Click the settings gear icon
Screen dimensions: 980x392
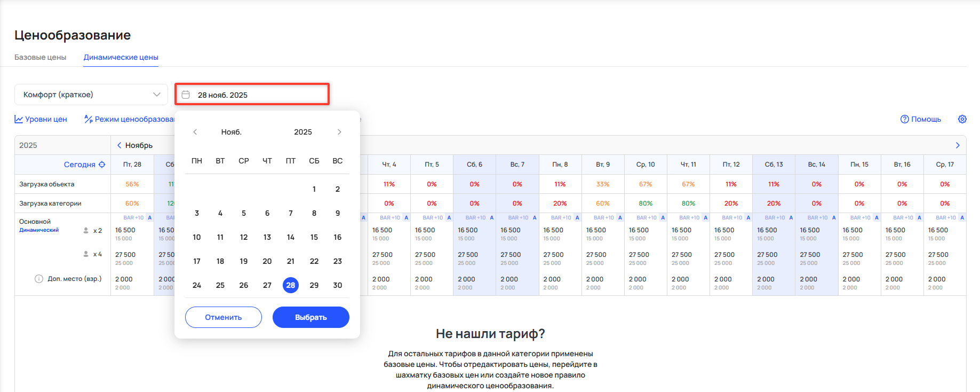click(x=962, y=119)
